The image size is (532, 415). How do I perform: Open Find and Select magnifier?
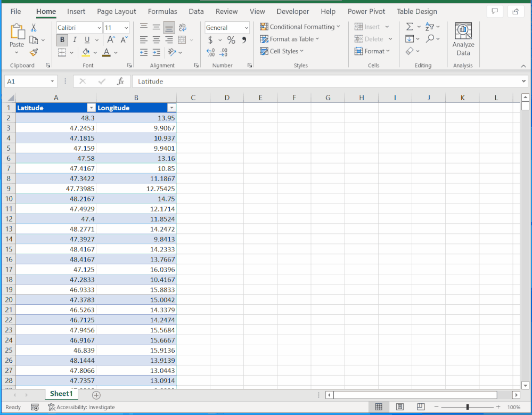[430, 39]
